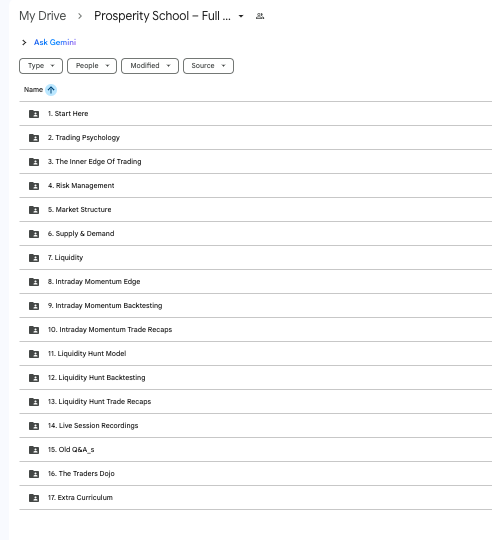The height and width of the screenshot is (540, 492).
Task: Click folder icon of 8. Intraday Momentum Edge
Action: [x=34, y=282]
